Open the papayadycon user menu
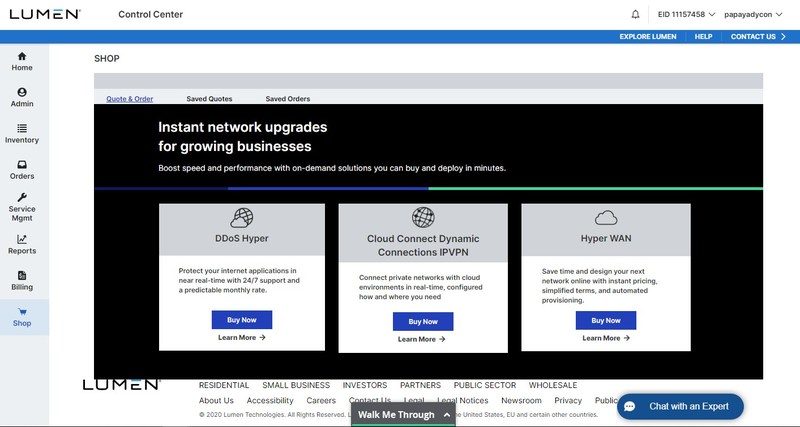 click(x=753, y=14)
